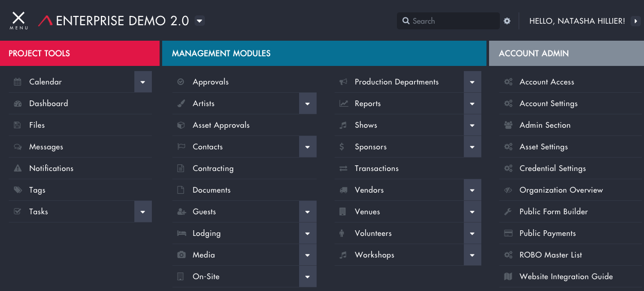Open the Transactions module
This screenshot has height=291, width=644.
click(x=376, y=168)
